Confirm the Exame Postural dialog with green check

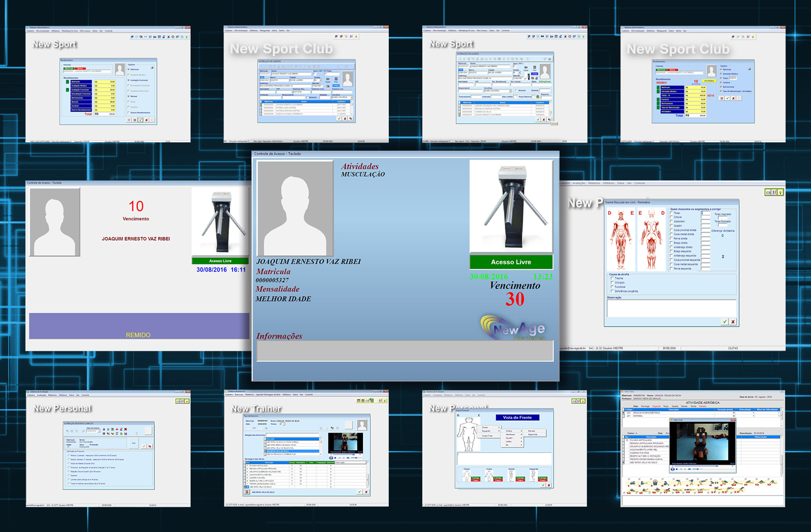coord(543,485)
